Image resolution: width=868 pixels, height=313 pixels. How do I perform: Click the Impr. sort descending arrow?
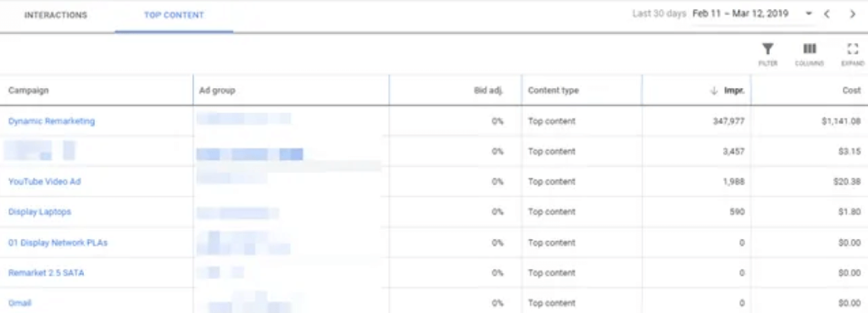(714, 90)
